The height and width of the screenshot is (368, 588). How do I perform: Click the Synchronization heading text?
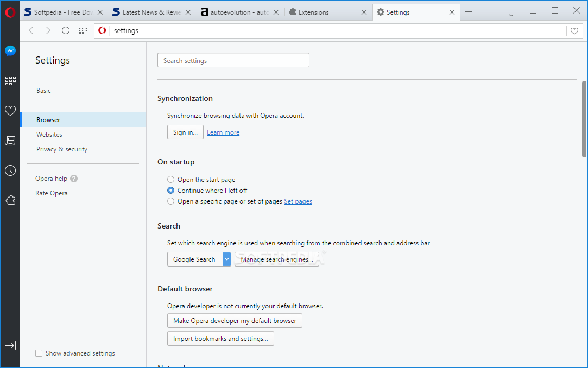[x=185, y=99]
